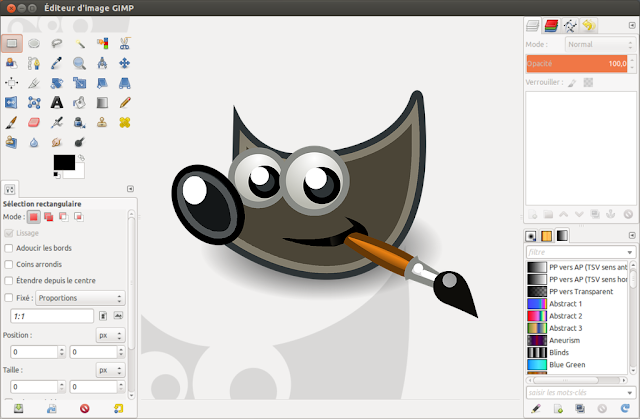Choose Subtract from selection mode
The image size is (640, 419).
click(64, 217)
